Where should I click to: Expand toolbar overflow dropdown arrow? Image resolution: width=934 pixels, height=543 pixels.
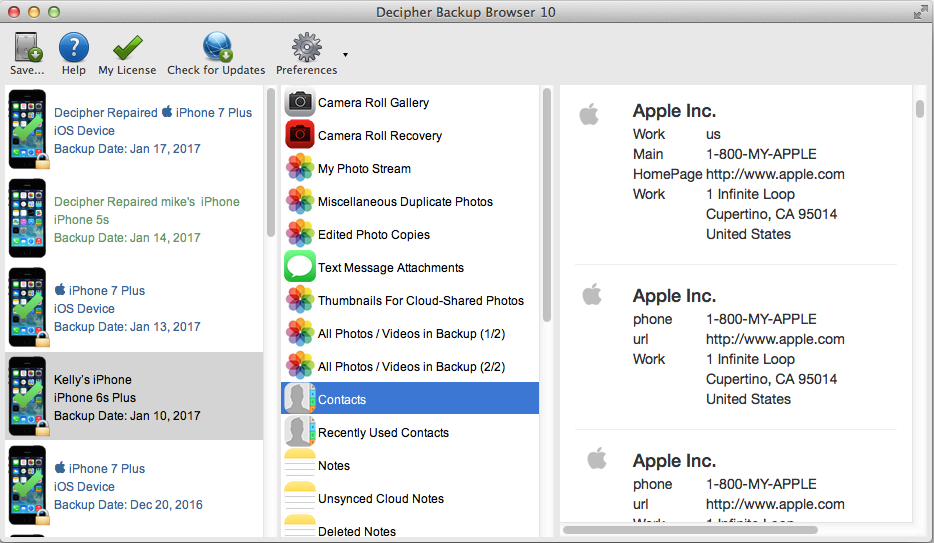345,55
